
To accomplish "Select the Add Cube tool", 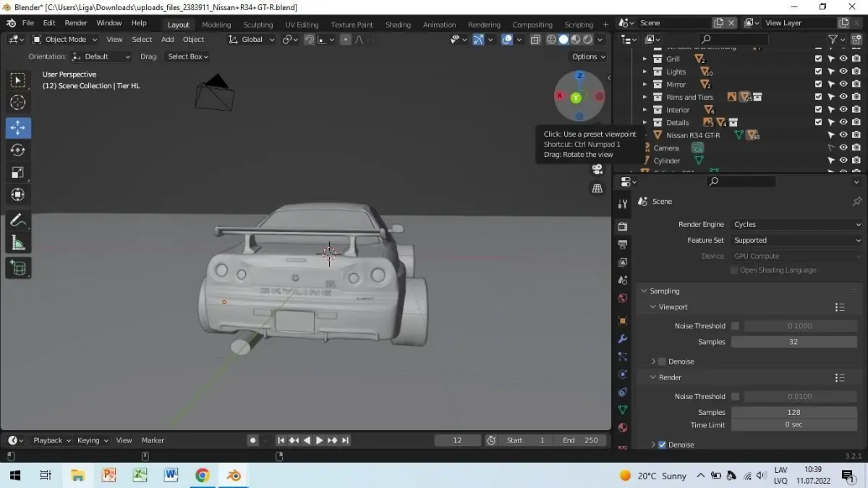I will pyautogui.click(x=18, y=269).
